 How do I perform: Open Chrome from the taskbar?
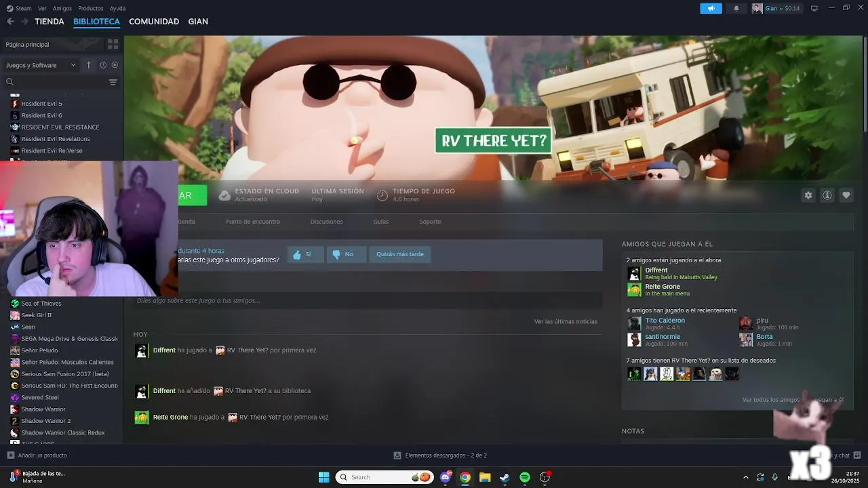[x=465, y=477]
